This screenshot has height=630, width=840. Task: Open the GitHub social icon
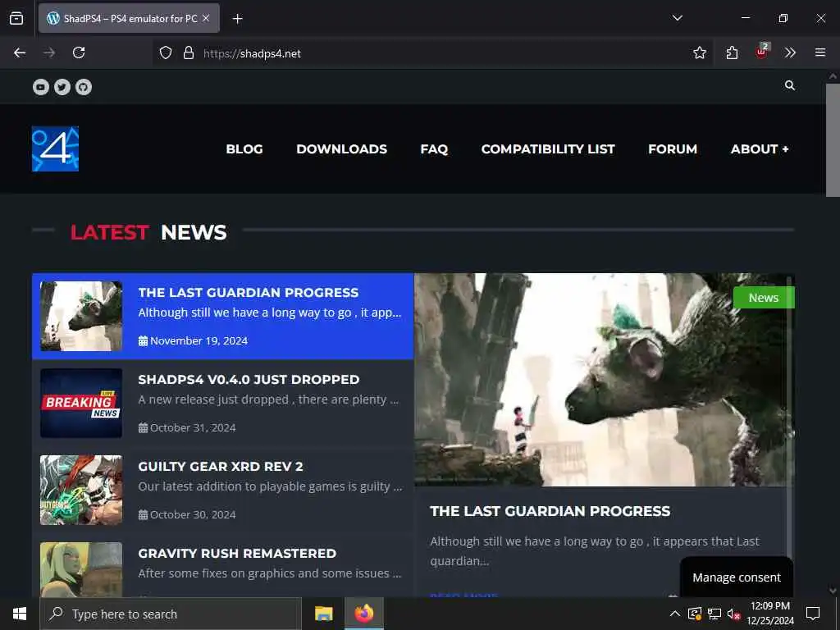point(84,87)
